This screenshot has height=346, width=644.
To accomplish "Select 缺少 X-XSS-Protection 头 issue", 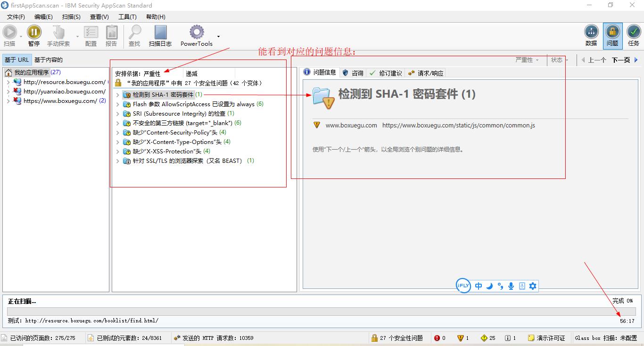I will [x=166, y=152].
